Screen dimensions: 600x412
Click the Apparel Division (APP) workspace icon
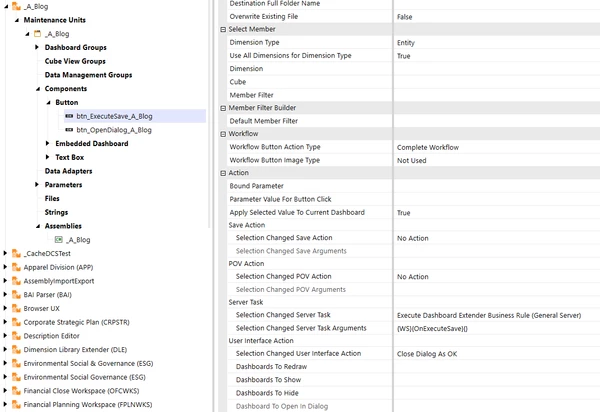coord(16,267)
